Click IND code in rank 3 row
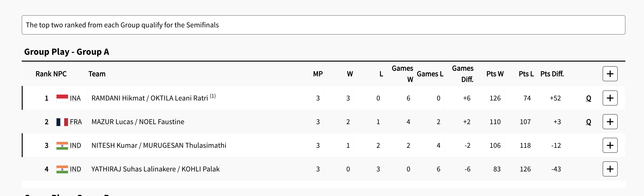The image size is (644, 196). click(75, 146)
